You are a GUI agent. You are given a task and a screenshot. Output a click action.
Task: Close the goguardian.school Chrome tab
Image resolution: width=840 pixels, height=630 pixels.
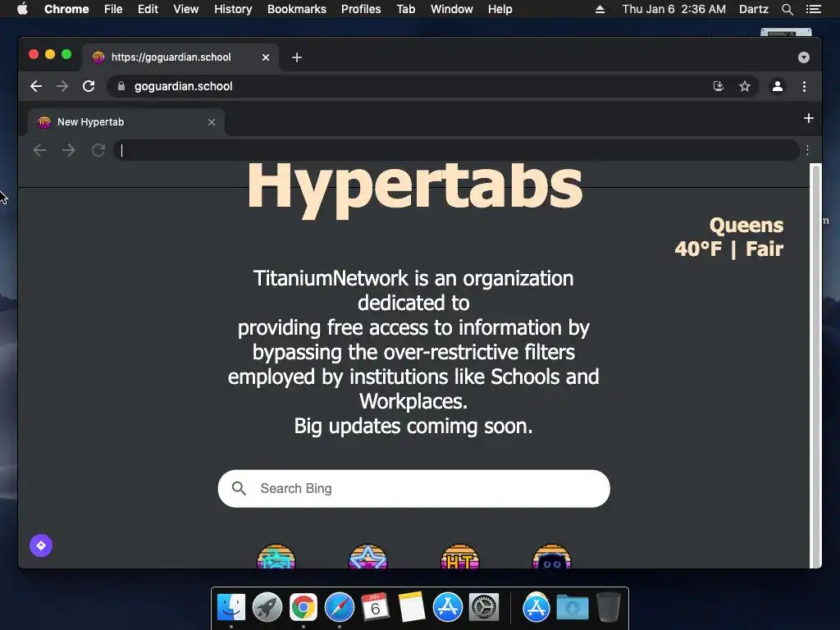tap(266, 57)
